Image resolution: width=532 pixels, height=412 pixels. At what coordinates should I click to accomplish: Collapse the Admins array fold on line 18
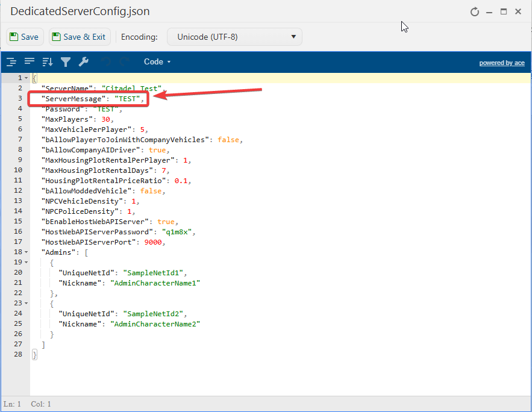(x=26, y=252)
